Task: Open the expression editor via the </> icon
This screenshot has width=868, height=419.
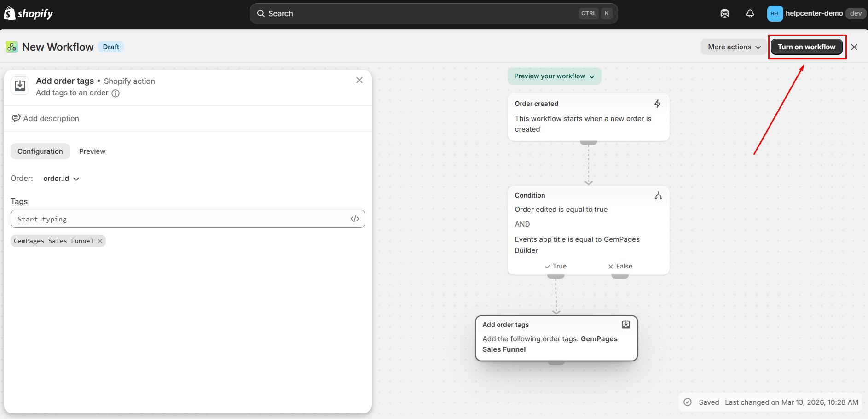Action: (354, 219)
